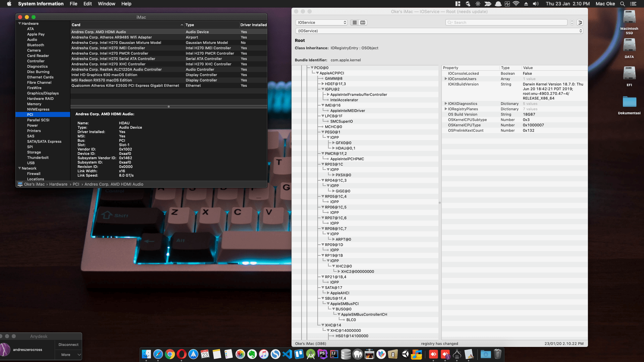Launch Visual Studio Code from the Dock
Screen dimensions: 644x362
(287, 354)
